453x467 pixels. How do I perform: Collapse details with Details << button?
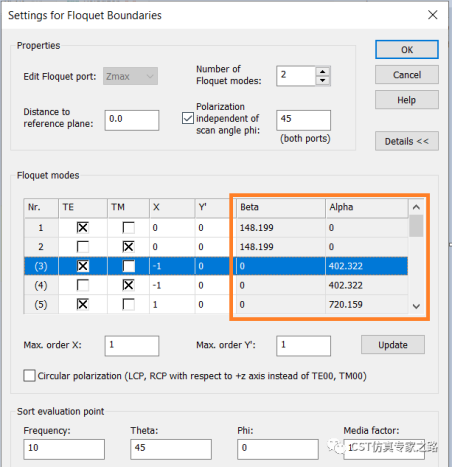(x=407, y=141)
